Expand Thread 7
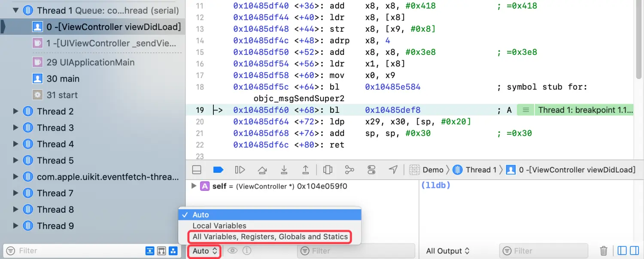644x259 pixels. 16,193
